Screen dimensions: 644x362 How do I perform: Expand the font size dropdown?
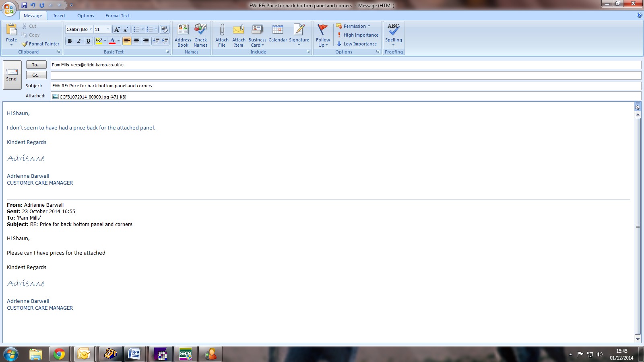click(108, 29)
